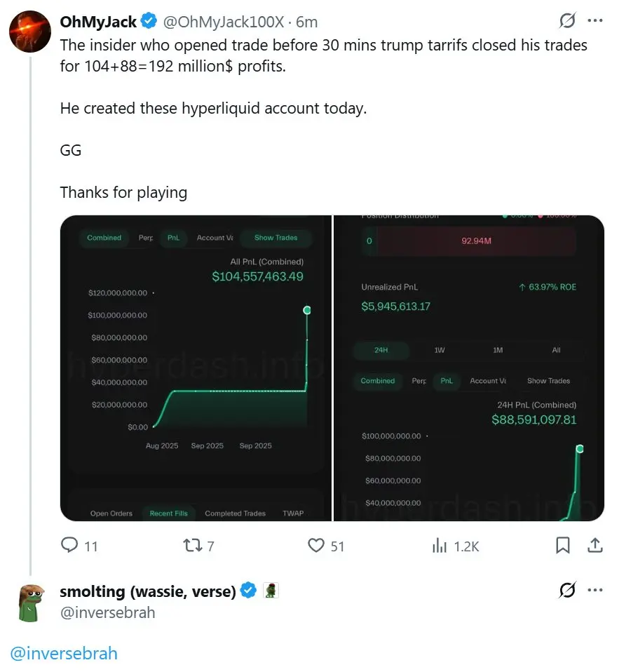Click the Grok icon on smolting's reply
Viewport: 619px width, 672px height.
[567, 591]
